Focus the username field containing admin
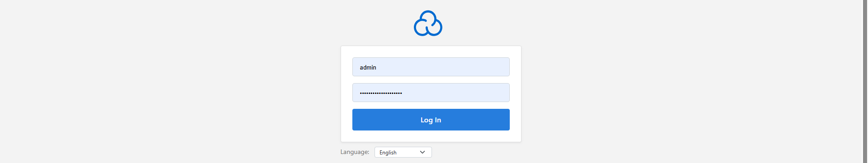 coord(431,67)
